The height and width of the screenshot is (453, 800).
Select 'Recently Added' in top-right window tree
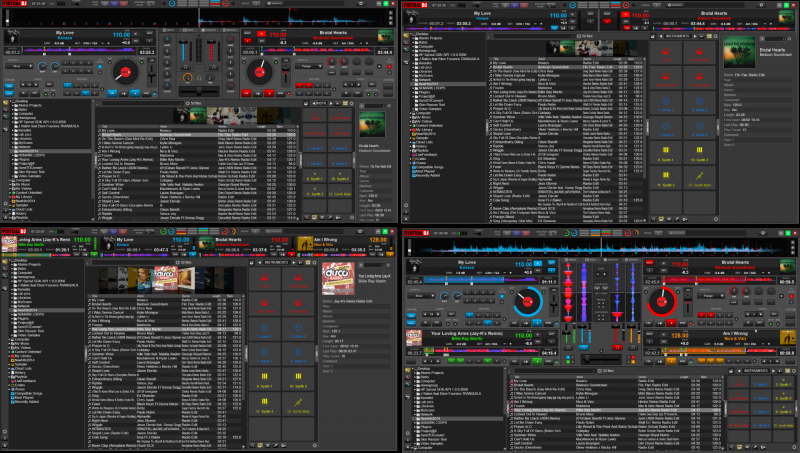coord(428,175)
